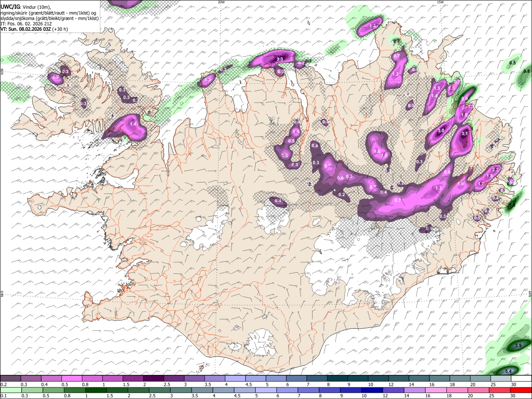This screenshot has height=399, width=532.
Task: Click the red 30 swatch in rain legend
Action: (x=521, y=390)
